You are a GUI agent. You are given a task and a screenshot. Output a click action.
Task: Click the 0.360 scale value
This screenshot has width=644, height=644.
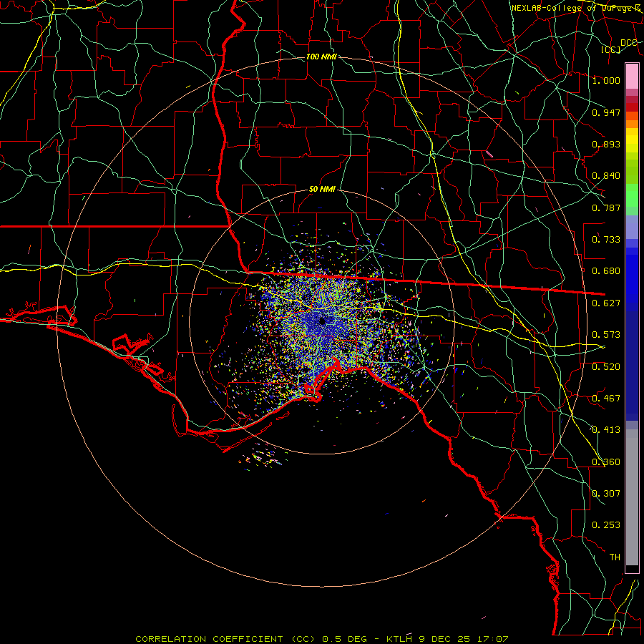[606, 462]
